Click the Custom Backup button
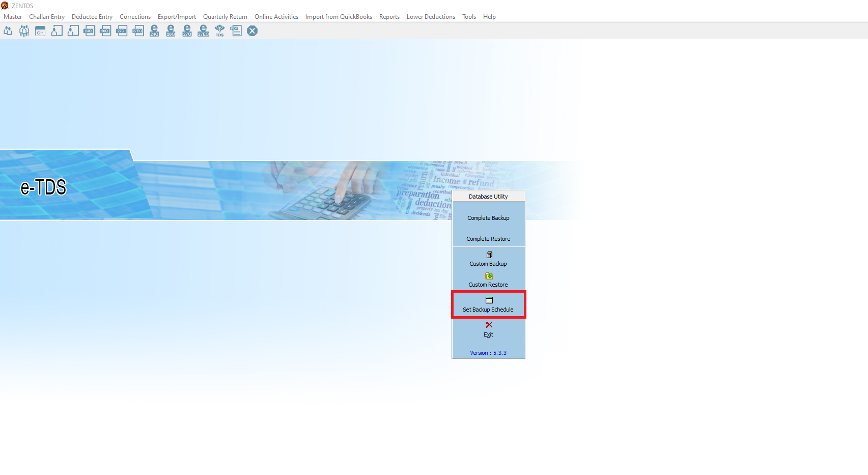The width and height of the screenshot is (868, 475). (x=488, y=259)
